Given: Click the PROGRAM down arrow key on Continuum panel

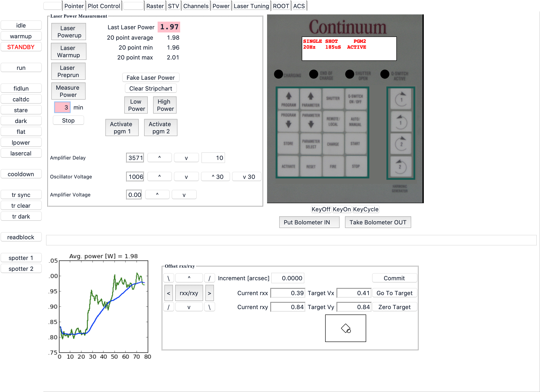Looking at the screenshot, I should [x=288, y=121].
